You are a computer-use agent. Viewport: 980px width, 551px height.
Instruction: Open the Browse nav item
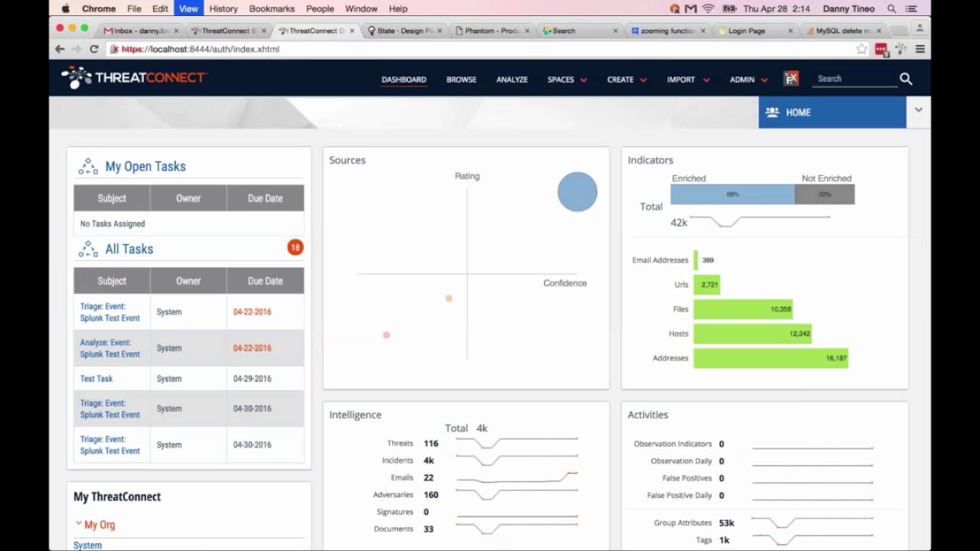coord(462,80)
